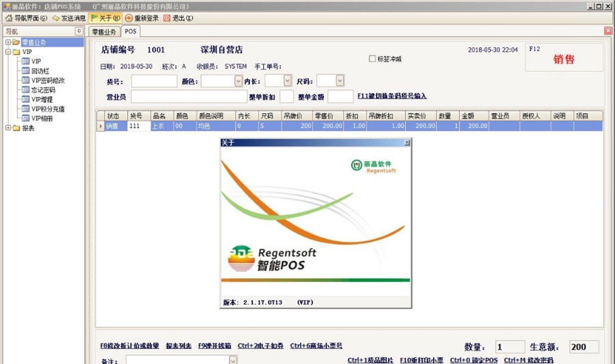Image resolution: width=615 pixels, height=364 pixels.
Task: Click the 货号 cell showing 111
Action: tap(139, 126)
